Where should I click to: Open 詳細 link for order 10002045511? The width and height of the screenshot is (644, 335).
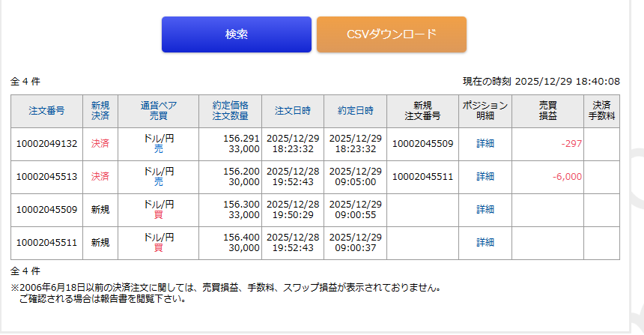point(485,243)
